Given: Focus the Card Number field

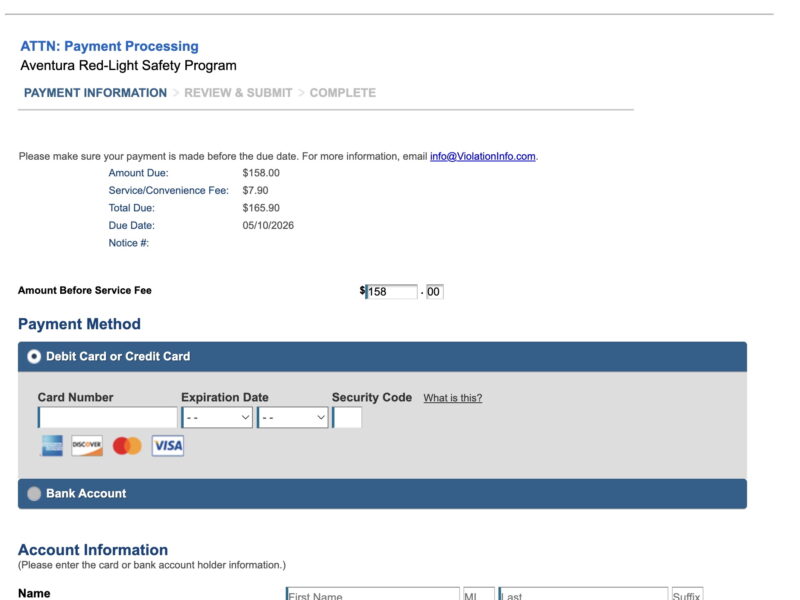Looking at the screenshot, I should click(x=108, y=417).
